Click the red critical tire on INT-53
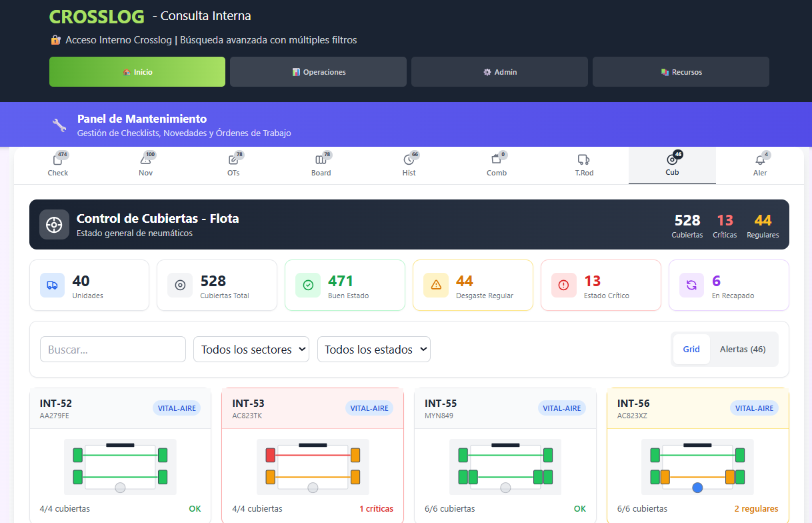Viewport: 812px width, 523px height. coord(270,455)
